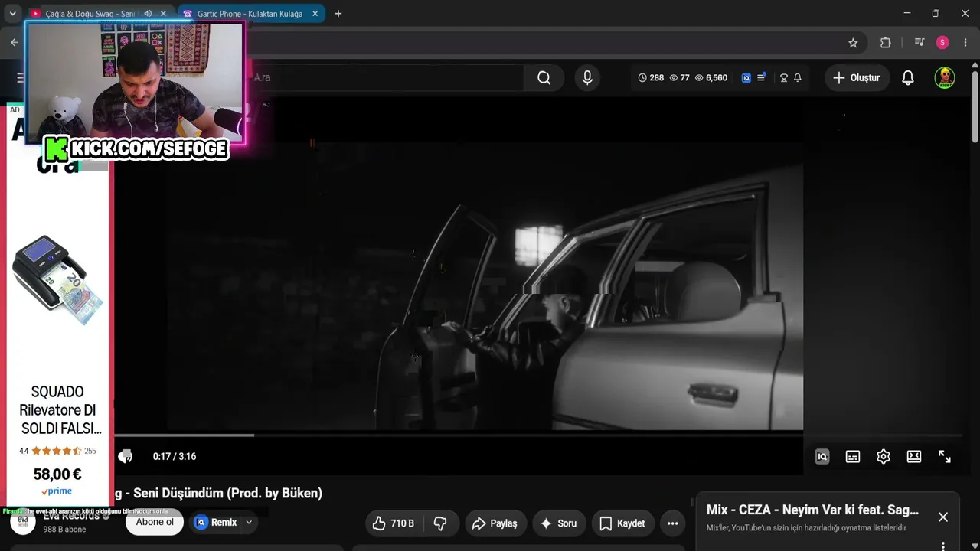Go back with the browser back arrow
980x551 pixels.
click(15, 43)
